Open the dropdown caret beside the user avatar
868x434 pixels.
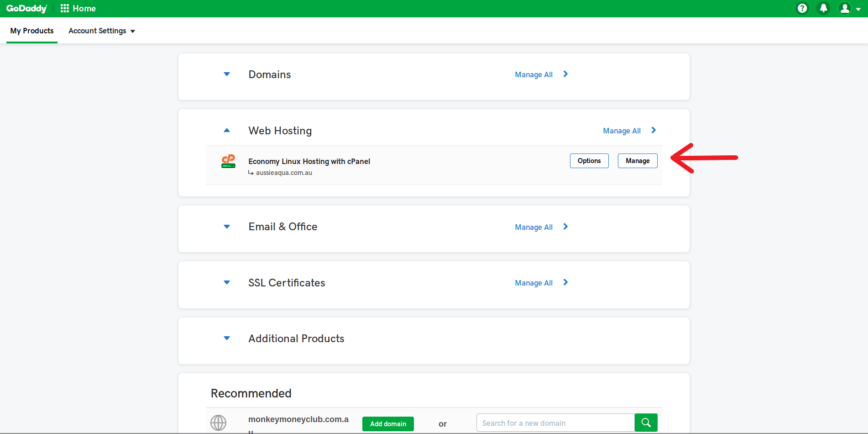coord(858,9)
